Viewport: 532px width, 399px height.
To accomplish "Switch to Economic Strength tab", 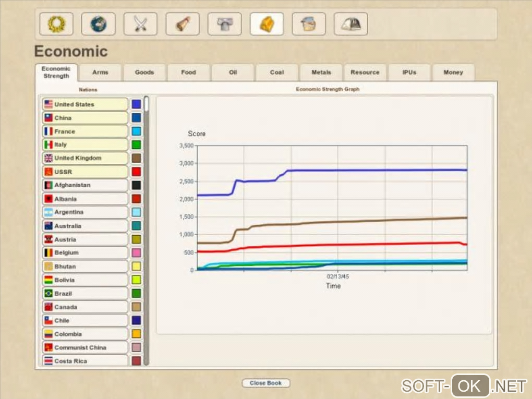I will 56,72.
